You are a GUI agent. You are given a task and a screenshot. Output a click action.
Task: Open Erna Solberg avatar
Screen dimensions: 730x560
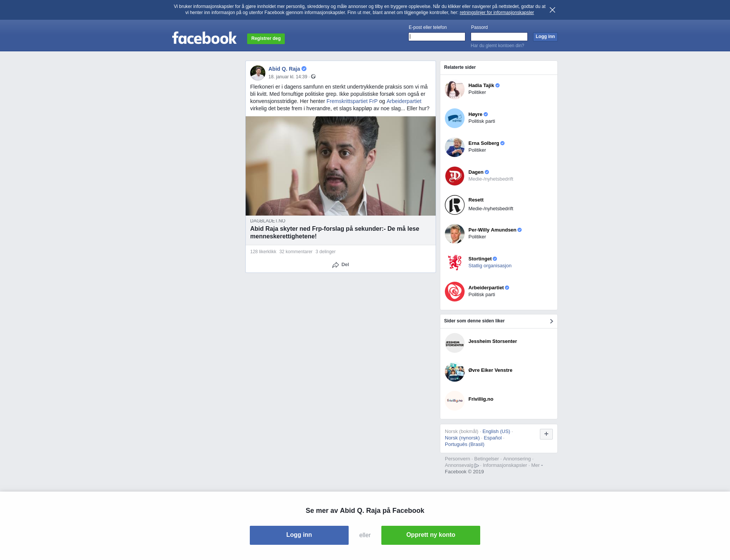click(455, 147)
